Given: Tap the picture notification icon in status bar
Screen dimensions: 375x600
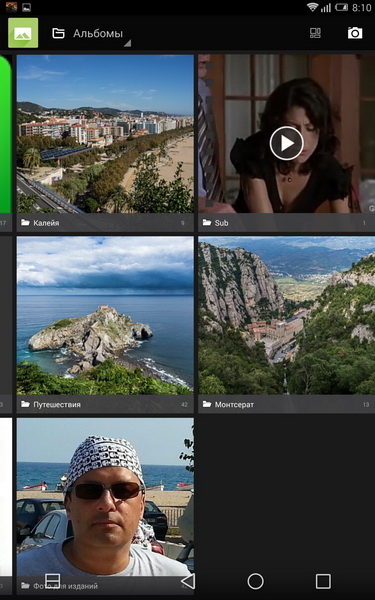Looking at the screenshot, I should 26,7.
